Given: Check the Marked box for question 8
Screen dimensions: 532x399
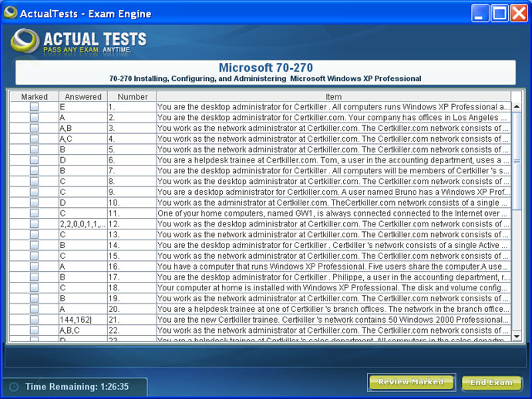Looking at the screenshot, I should (34, 181).
